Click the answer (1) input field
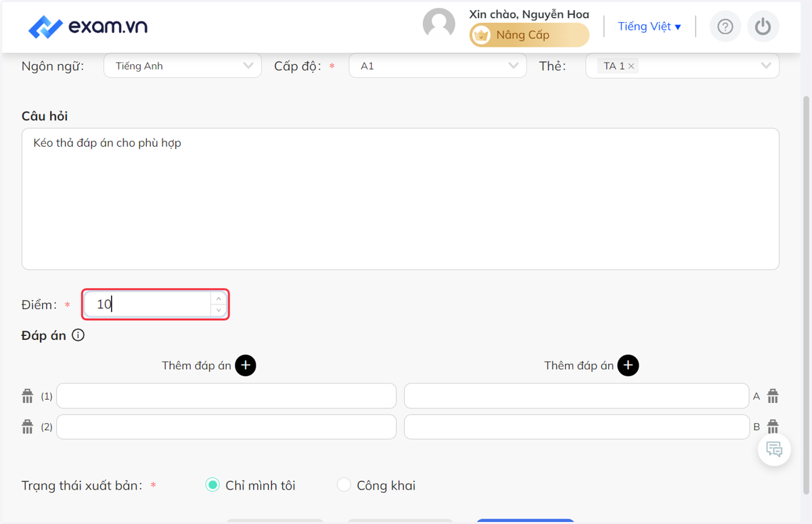Viewport: 812px width, 524px height. click(x=227, y=396)
